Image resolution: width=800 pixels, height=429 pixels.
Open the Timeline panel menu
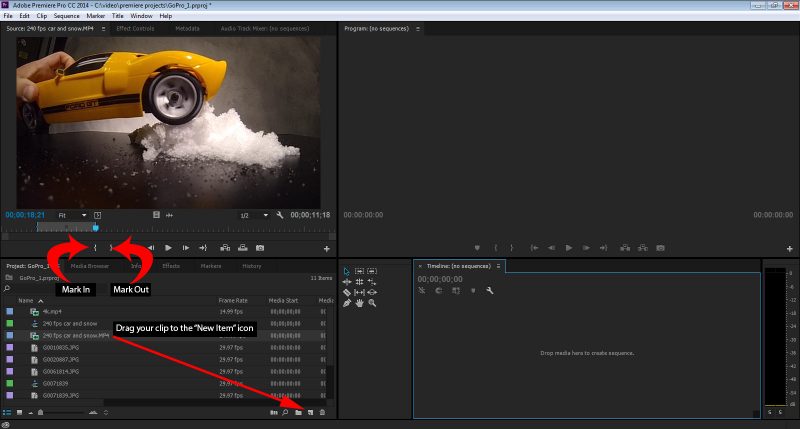(x=499, y=266)
